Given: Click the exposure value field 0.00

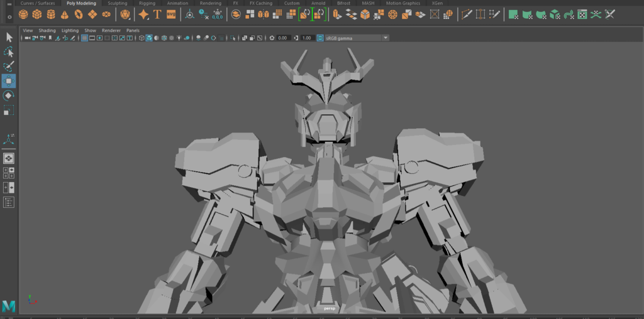Looking at the screenshot, I should (x=283, y=38).
